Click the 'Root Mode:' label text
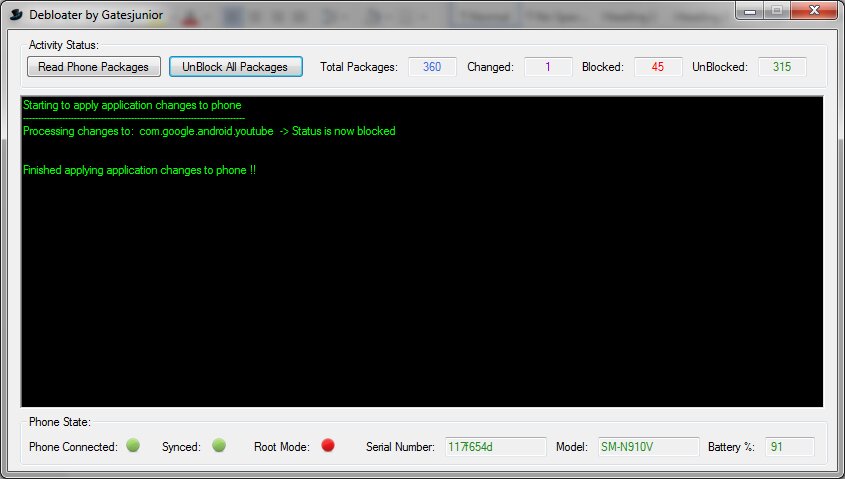Image resolution: width=845 pixels, height=479 pixels. [x=282, y=447]
